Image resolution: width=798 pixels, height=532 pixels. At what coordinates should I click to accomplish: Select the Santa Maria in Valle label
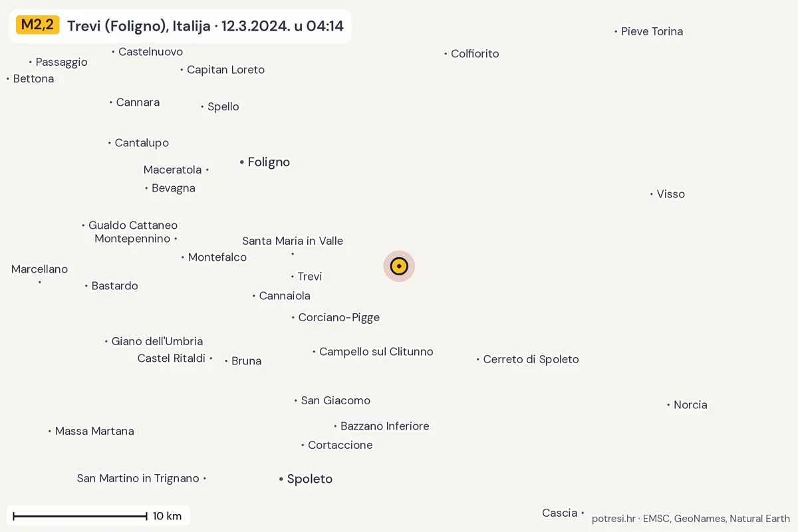pos(293,241)
